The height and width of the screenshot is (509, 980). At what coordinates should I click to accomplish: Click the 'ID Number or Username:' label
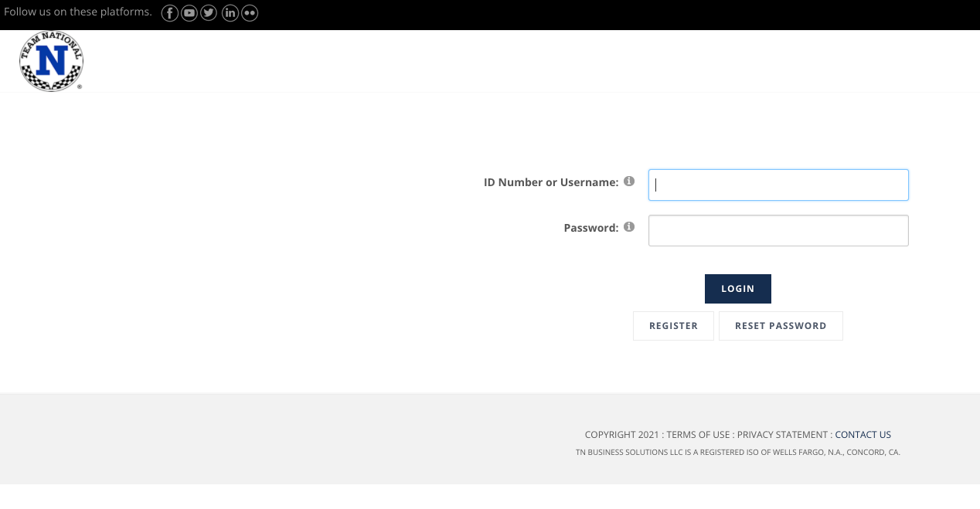pos(551,182)
